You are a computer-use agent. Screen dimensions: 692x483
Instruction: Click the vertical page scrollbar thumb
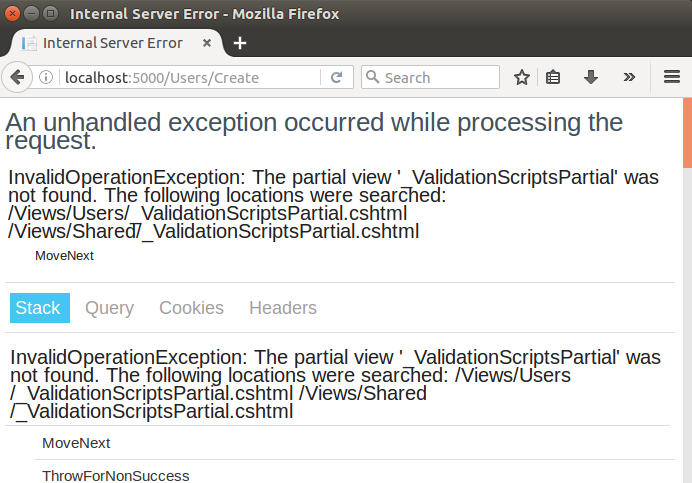(687, 132)
